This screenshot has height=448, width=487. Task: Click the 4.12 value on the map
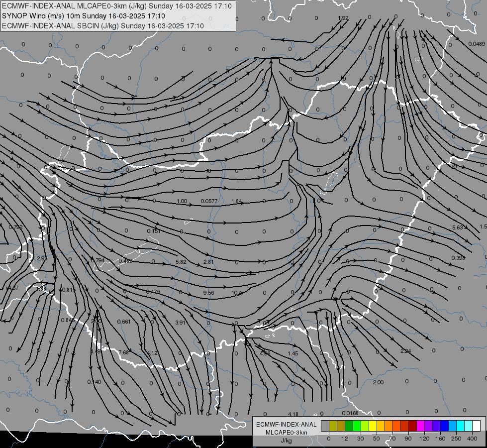tap(152, 353)
